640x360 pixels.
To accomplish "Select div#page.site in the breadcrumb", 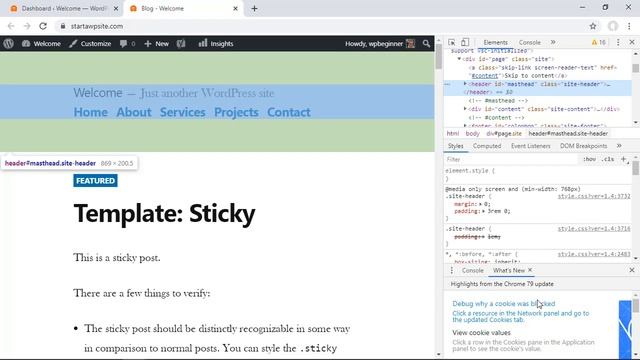I will [x=504, y=133].
